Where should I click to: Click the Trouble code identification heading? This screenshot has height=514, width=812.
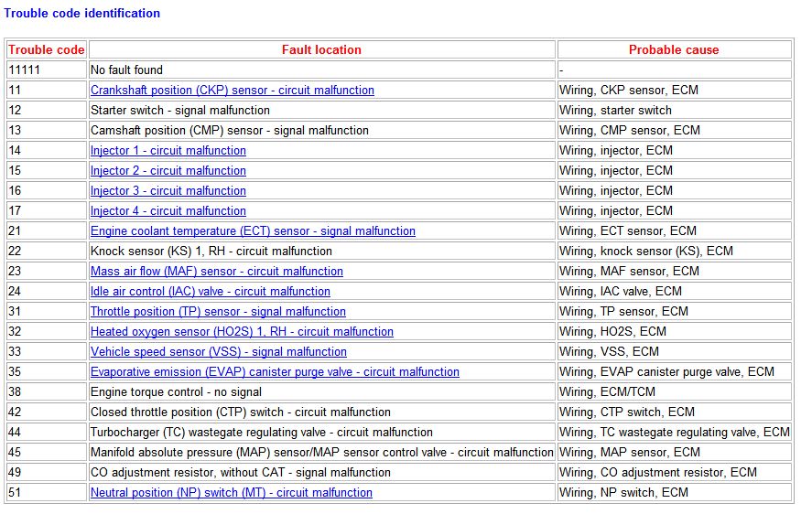(x=82, y=14)
